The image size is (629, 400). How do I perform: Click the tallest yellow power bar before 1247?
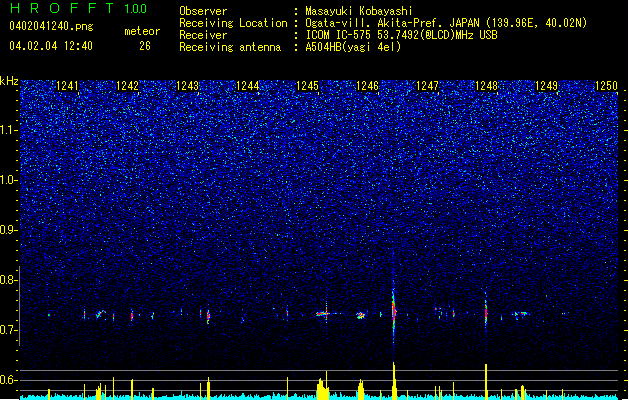coord(394,380)
